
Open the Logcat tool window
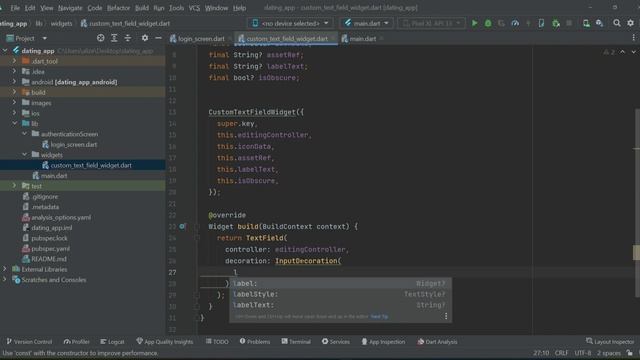coord(112,342)
